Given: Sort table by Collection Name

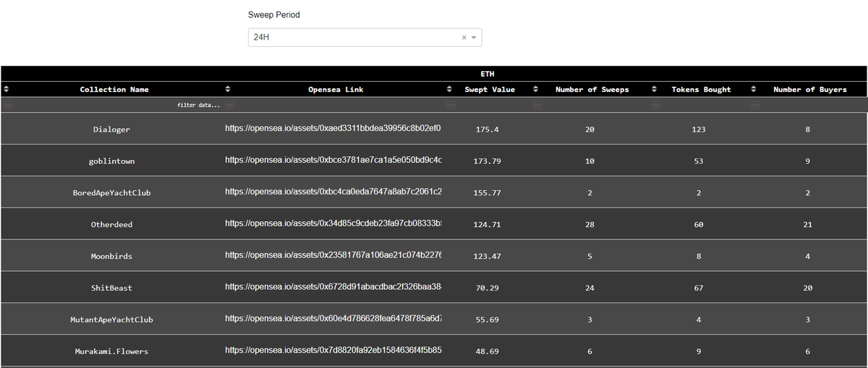Looking at the screenshot, I should pos(7,90).
